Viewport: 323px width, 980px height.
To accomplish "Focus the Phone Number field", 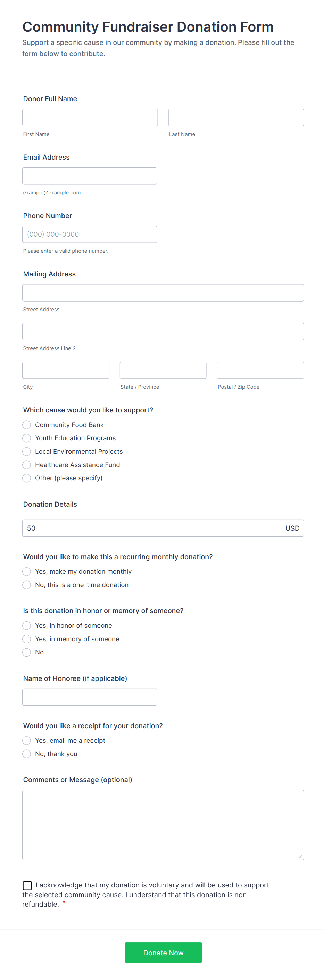I will tap(90, 234).
